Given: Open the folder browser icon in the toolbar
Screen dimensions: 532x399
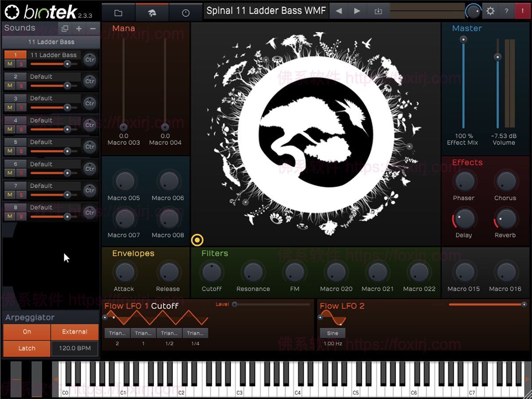Looking at the screenshot, I should [x=117, y=11].
